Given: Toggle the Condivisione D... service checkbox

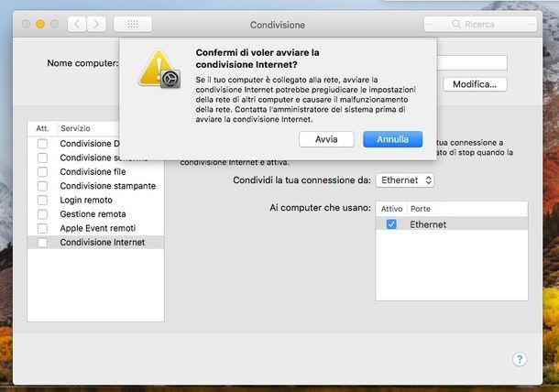Looking at the screenshot, I should point(42,144).
